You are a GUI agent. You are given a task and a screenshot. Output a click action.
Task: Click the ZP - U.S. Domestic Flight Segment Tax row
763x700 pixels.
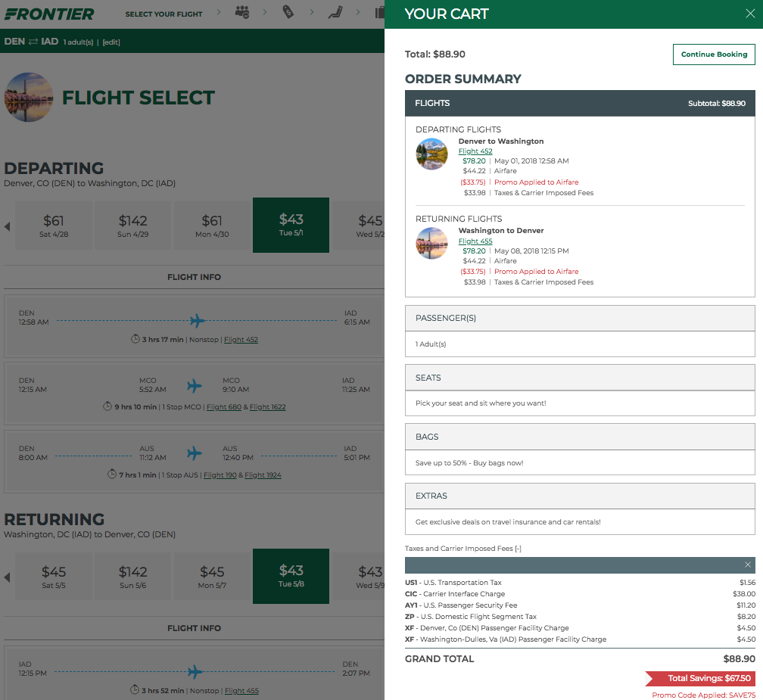click(x=580, y=616)
